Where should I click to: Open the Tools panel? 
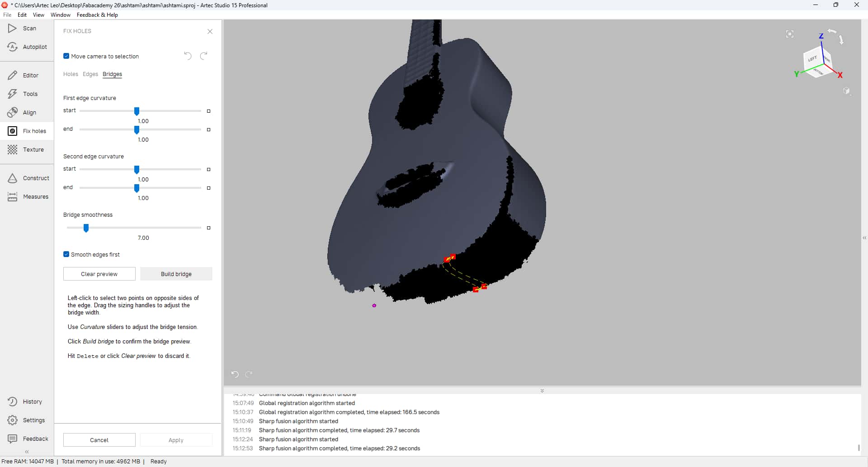click(x=27, y=94)
